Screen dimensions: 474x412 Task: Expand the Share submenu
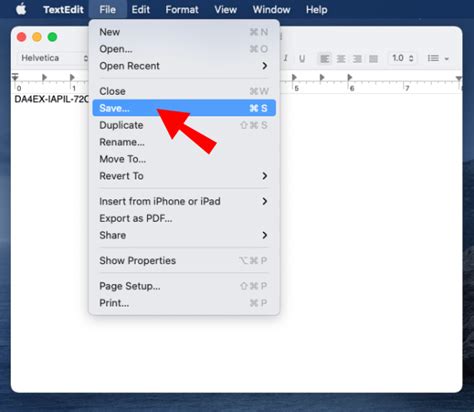tap(184, 235)
